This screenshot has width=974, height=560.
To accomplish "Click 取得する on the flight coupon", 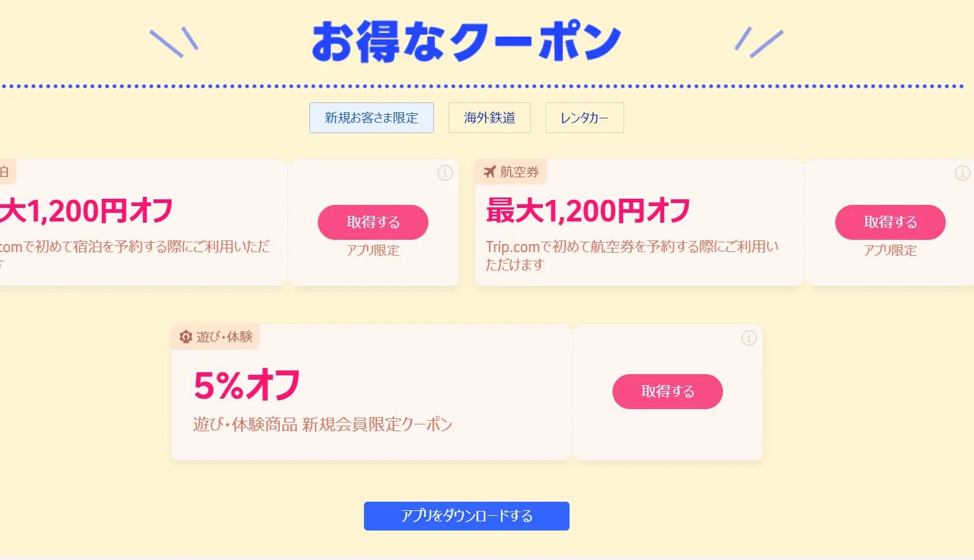I will pyautogui.click(x=890, y=222).
